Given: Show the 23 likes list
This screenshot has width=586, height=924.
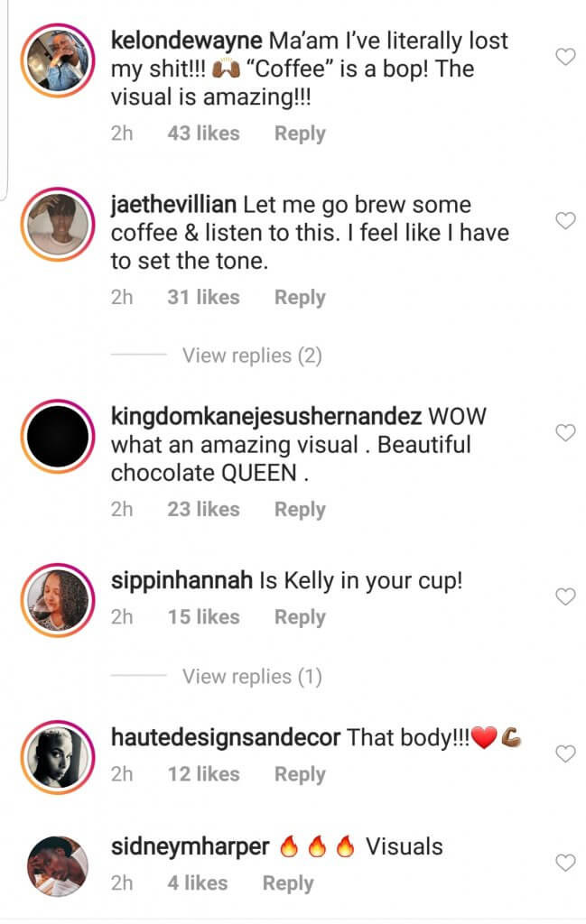Looking at the screenshot, I should click(203, 509).
